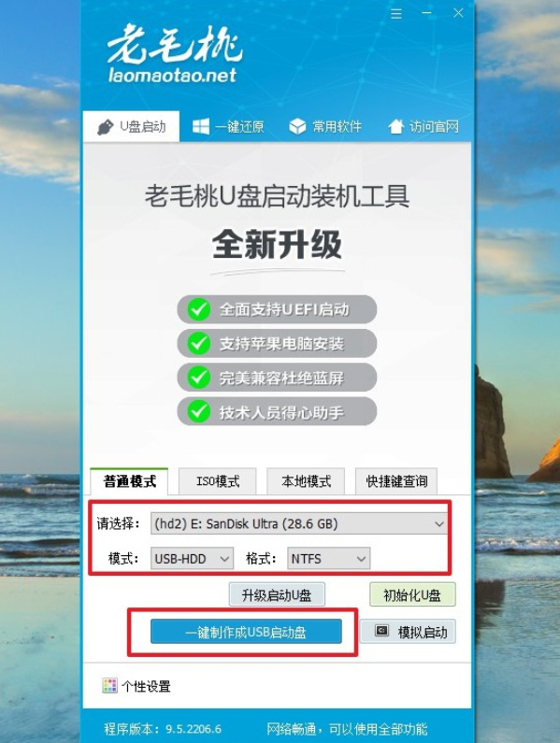The width and height of the screenshot is (560, 743).
Task: Click the 升级启动U盘 button
Action: click(x=277, y=594)
